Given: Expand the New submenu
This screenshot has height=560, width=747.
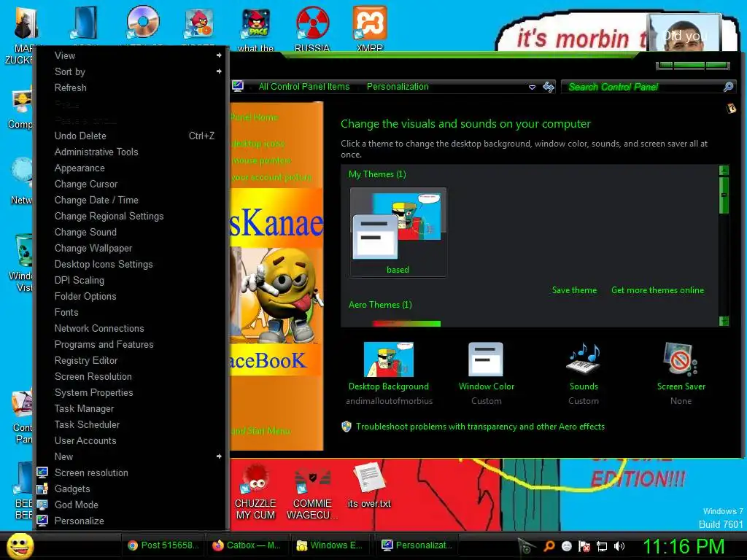Looking at the screenshot, I should coord(131,456).
